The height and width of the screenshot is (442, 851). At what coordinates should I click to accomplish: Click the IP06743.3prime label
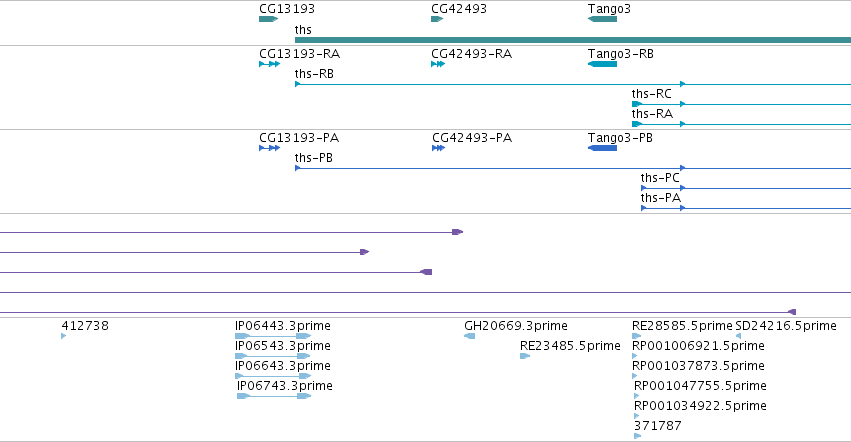[285, 387]
